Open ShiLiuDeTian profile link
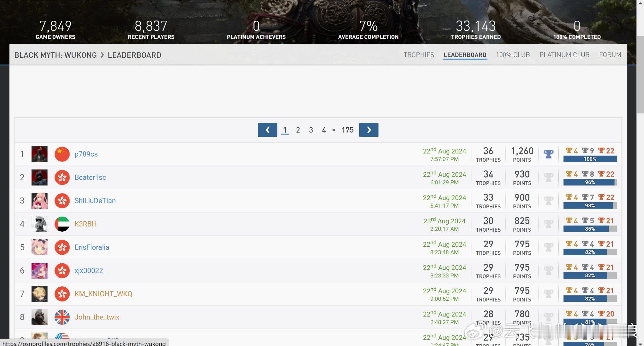The width and height of the screenshot is (644, 346). [x=95, y=201]
